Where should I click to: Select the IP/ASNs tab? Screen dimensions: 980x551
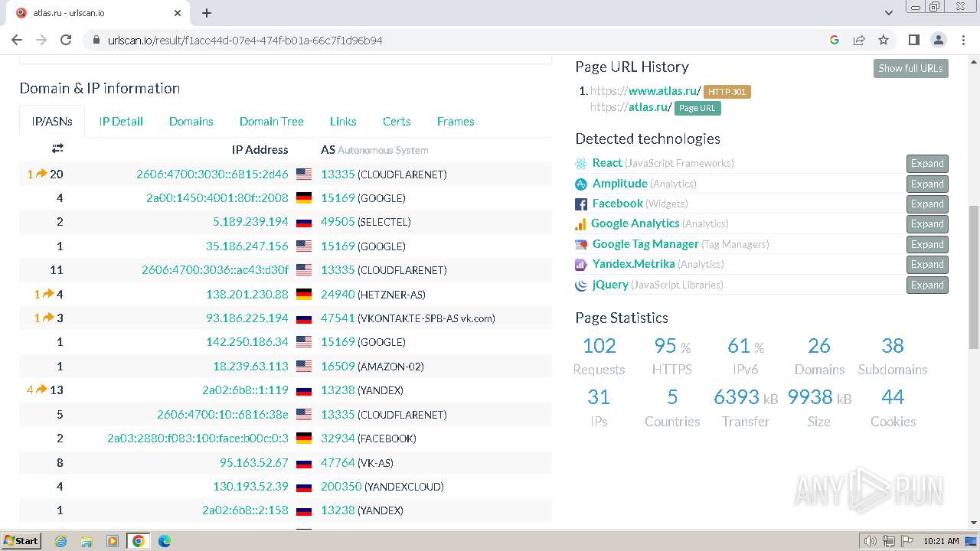52,121
